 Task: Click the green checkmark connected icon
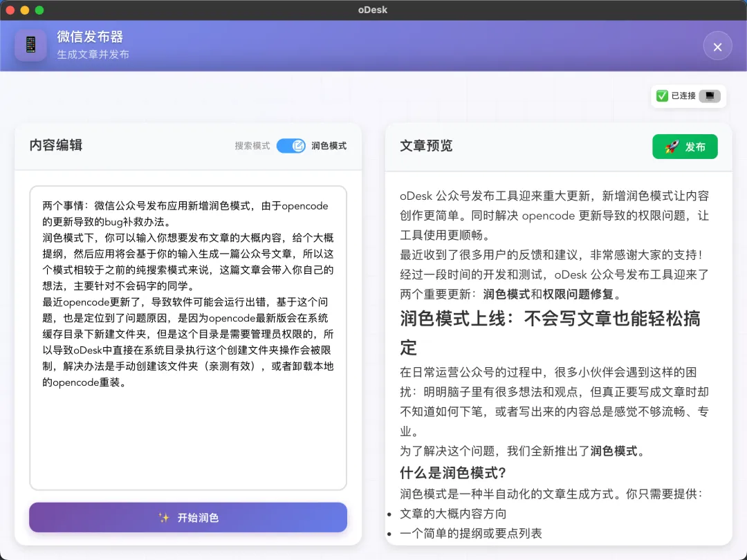click(662, 95)
